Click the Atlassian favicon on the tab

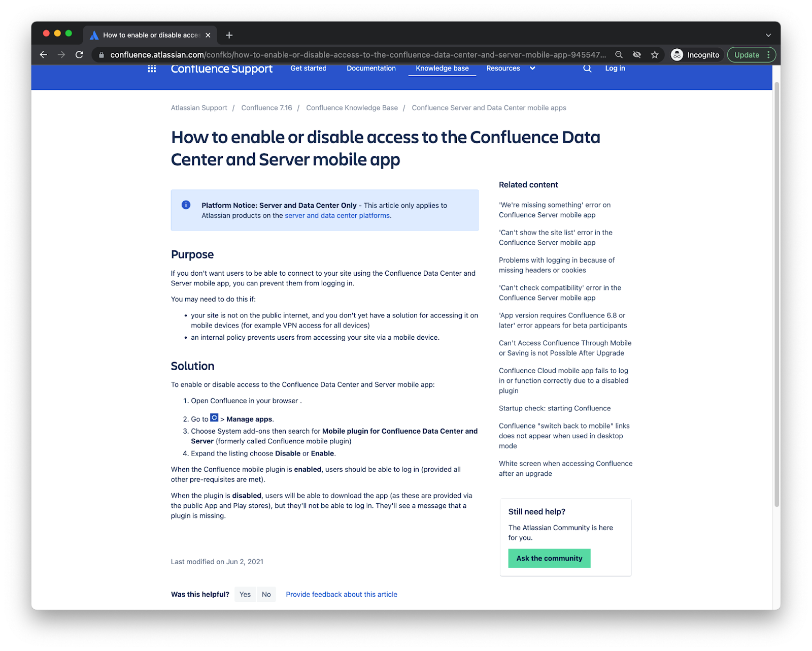click(94, 35)
